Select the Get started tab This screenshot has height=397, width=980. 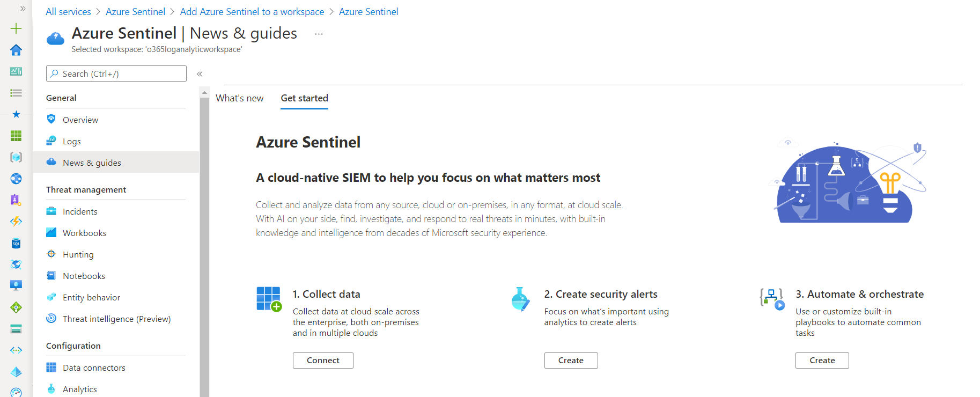click(304, 98)
